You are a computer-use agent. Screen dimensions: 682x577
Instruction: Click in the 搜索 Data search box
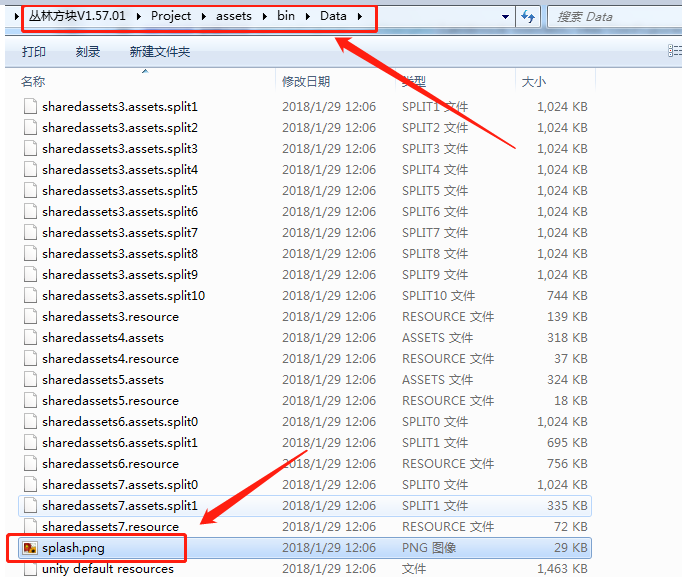click(610, 17)
